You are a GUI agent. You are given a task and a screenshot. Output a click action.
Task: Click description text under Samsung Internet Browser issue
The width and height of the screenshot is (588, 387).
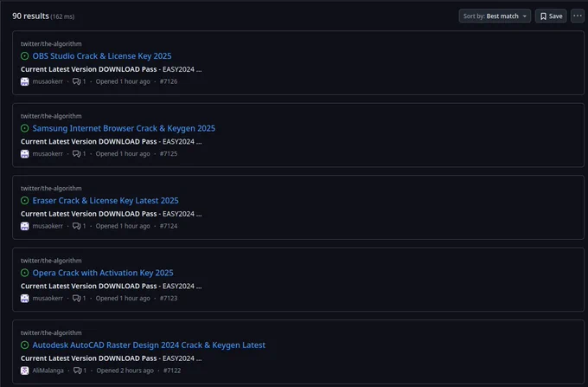pos(111,142)
